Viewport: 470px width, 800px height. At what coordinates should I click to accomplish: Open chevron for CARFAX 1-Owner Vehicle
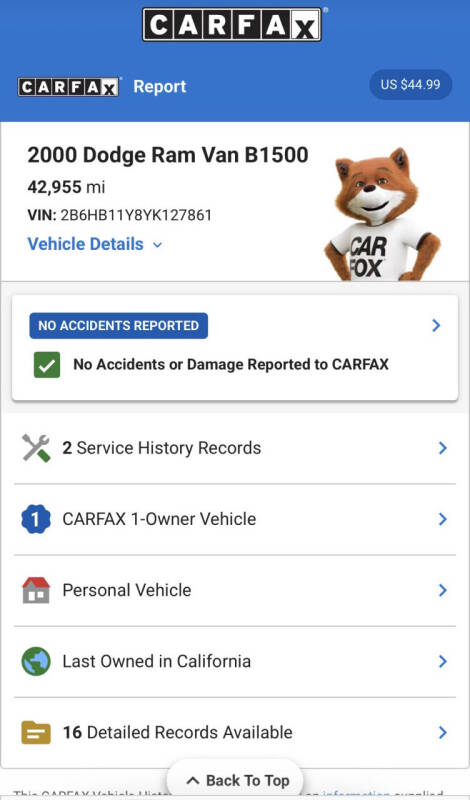442,519
